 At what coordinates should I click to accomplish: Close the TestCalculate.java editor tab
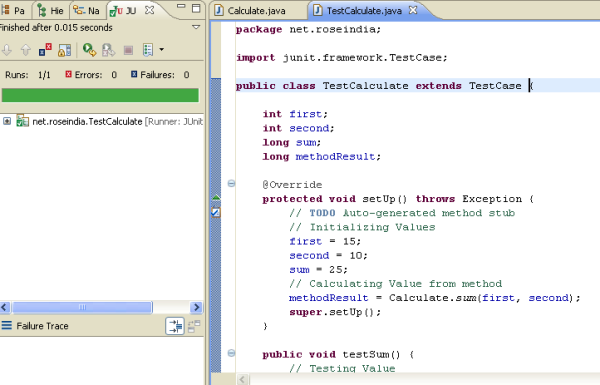413,10
